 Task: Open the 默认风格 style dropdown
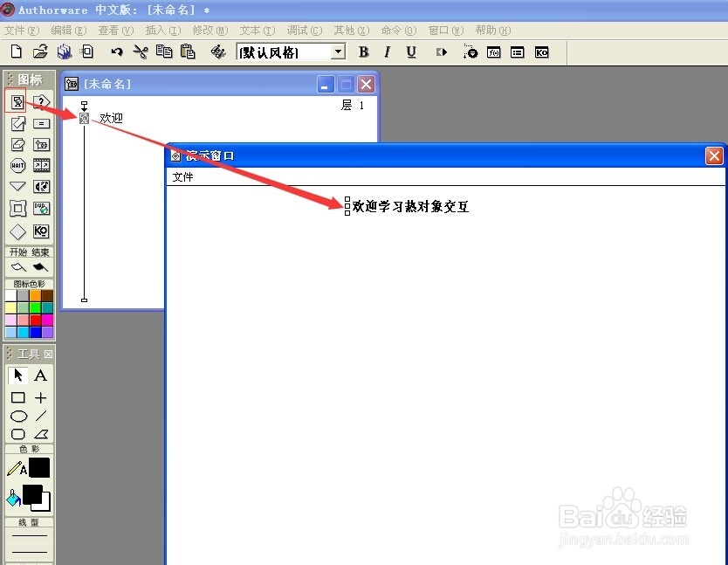click(338, 52)
